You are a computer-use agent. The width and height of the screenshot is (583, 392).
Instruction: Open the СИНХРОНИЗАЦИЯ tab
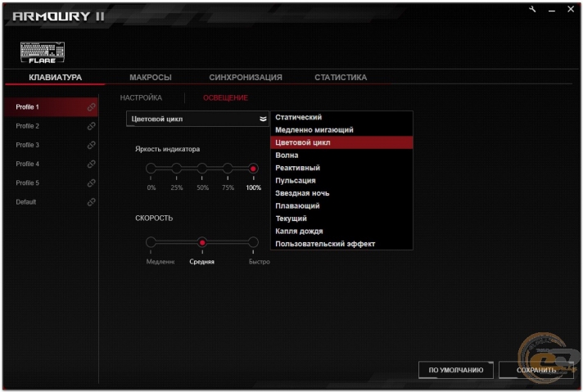[246, 77]
